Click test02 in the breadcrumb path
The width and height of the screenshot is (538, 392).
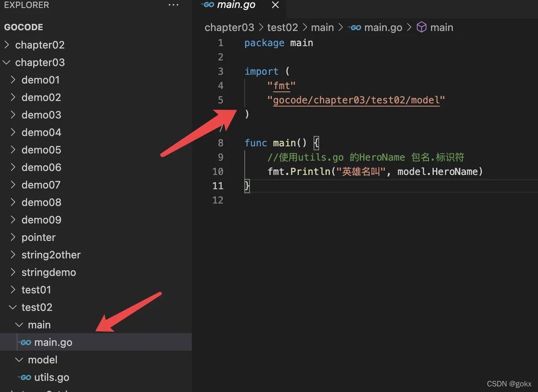tap(282, 28)
